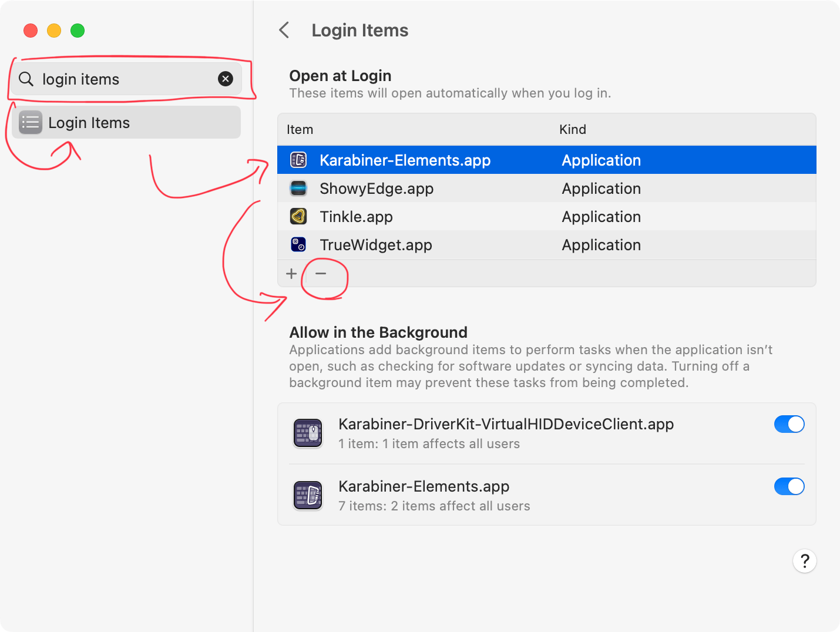Click the back chevron beside Login Items title

click(284, 30)
